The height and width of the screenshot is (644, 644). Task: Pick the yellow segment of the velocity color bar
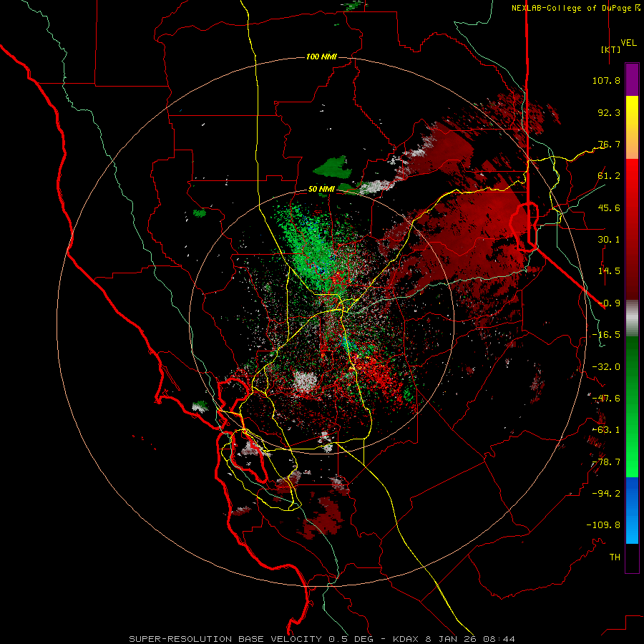point(632,113)
